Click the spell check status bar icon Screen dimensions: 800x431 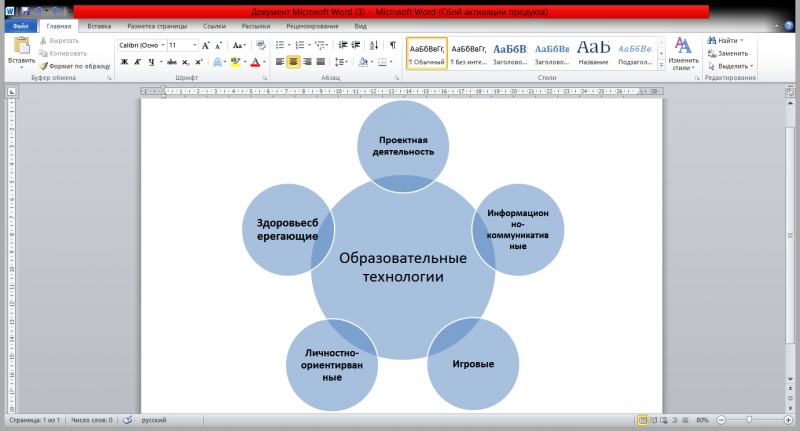coord(127,420)
